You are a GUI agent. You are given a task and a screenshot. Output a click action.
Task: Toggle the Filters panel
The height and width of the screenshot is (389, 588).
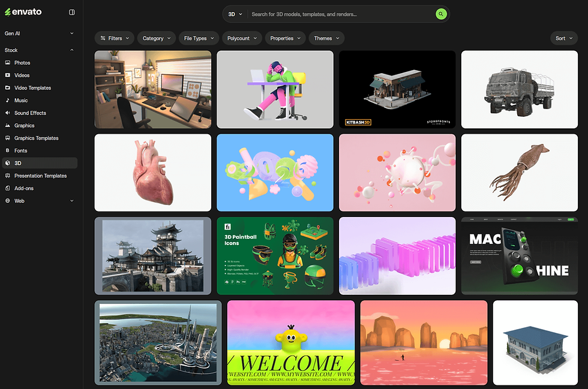tap(114, 38)
